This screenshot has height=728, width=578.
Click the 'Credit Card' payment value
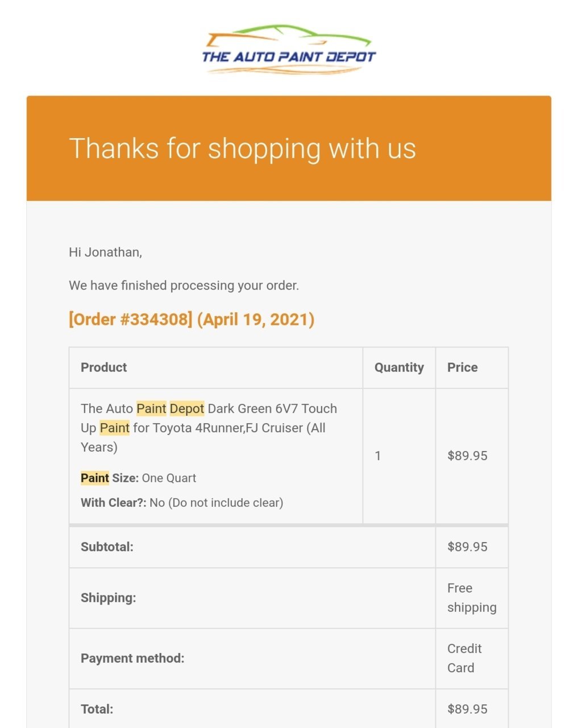464,658
